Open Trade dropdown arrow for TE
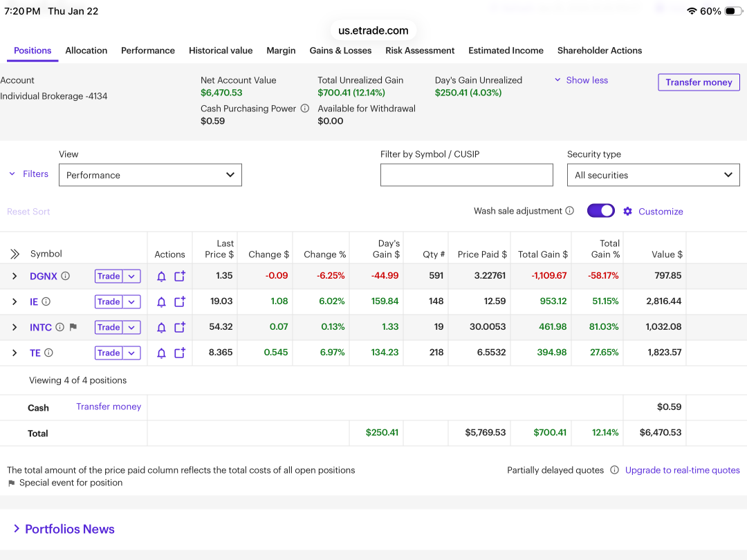The height and width of the screenshot is (560, 747). tap(132, 353)
